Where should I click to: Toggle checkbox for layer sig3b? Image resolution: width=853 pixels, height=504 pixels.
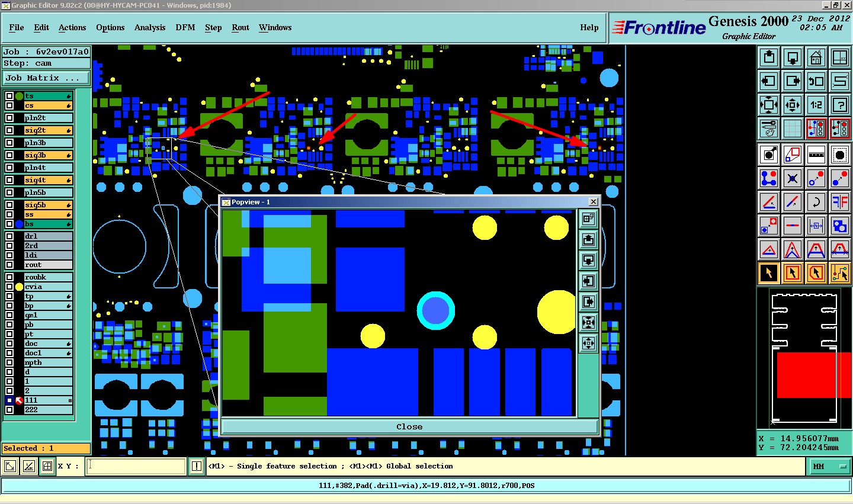coord(9,155)
